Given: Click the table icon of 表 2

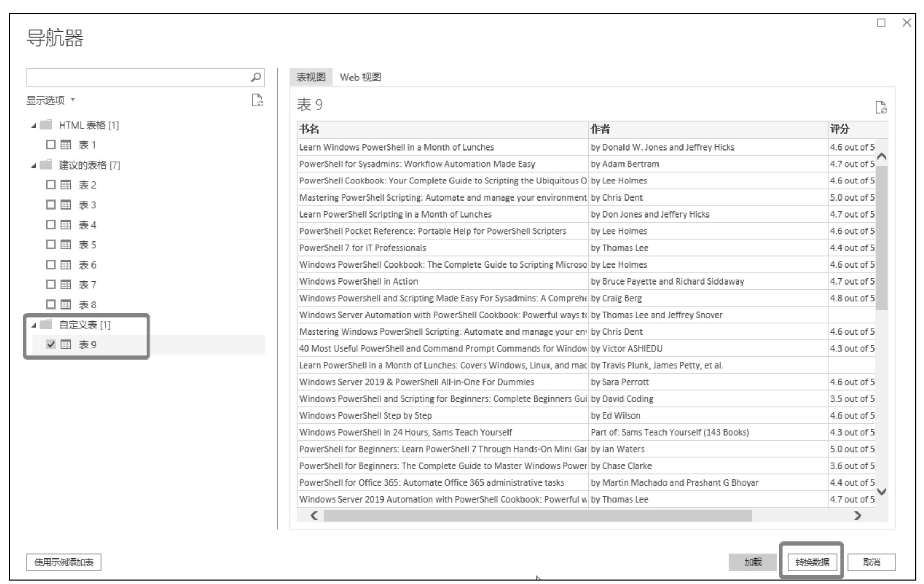Looking at the screenshot, I should (x=65, y=185).
